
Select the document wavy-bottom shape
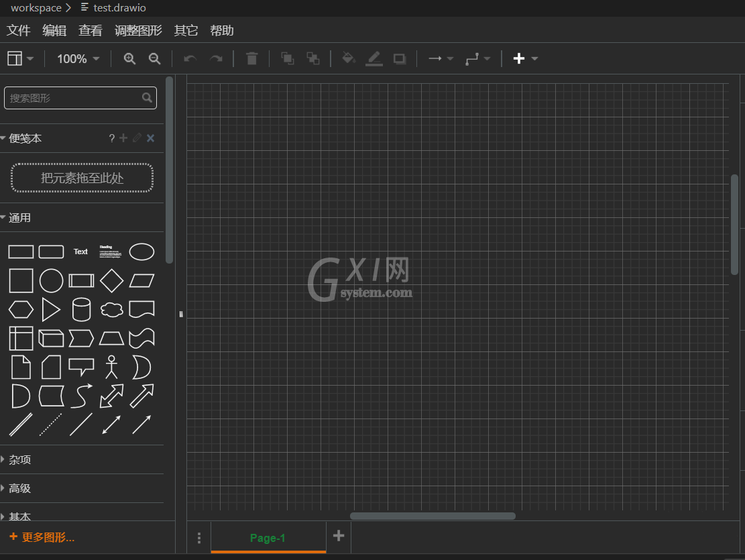pyautogui.click(x=141, y=309)
